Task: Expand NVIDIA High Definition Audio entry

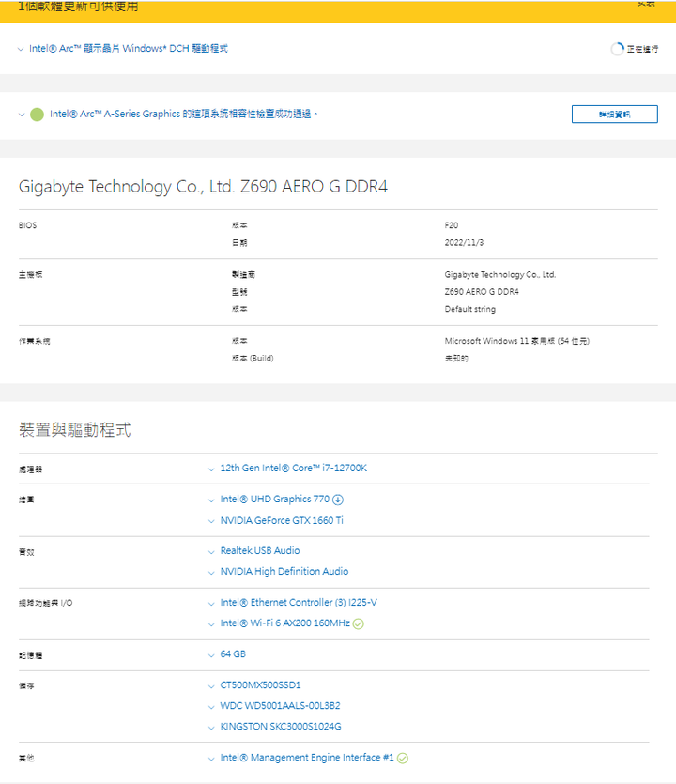Action: tap(211, 573)
